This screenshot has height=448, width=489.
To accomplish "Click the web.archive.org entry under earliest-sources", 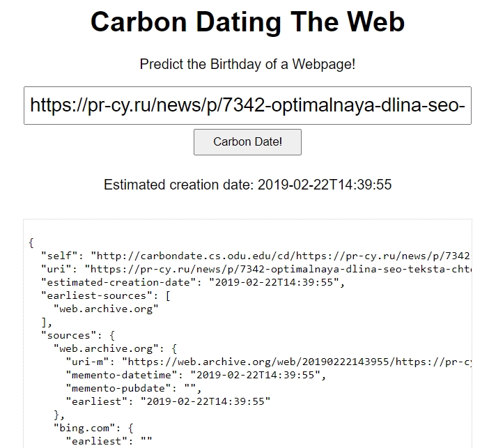I will click(106, 309).
